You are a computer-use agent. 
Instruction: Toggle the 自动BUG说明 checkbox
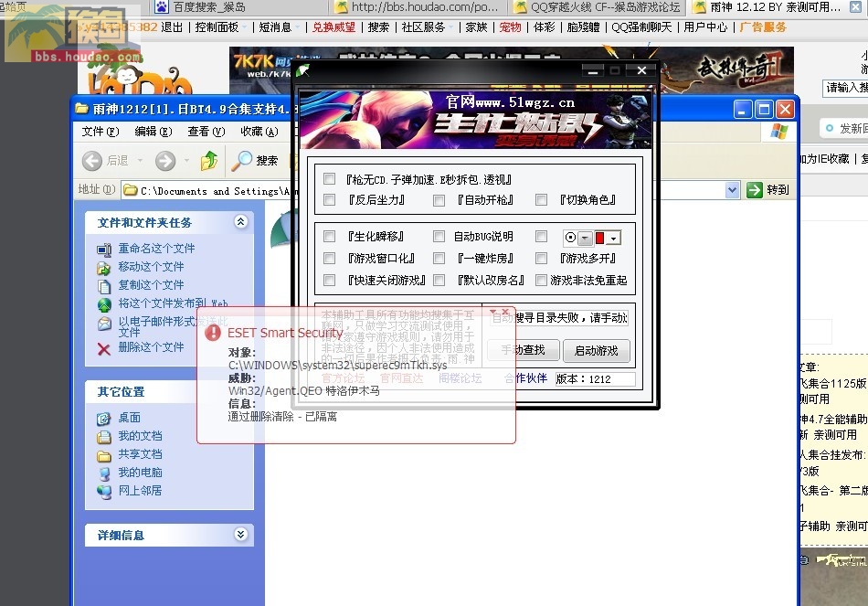pos(439,237)
